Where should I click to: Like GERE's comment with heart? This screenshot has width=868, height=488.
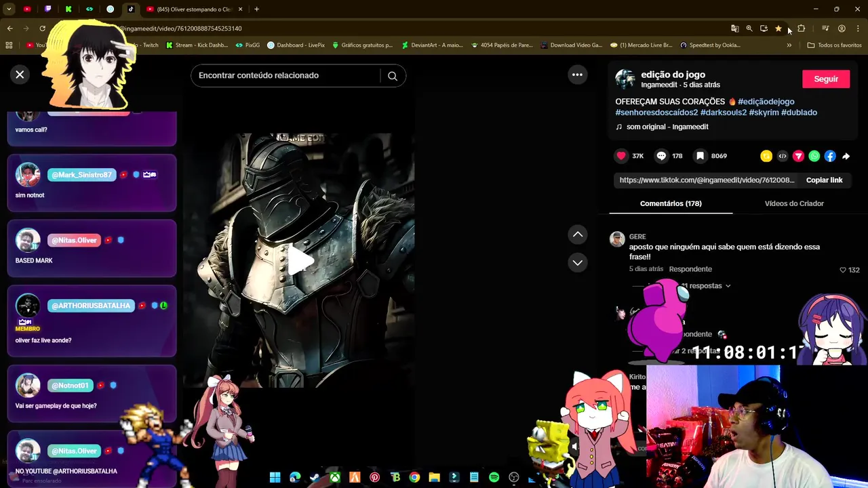(843, 270)
